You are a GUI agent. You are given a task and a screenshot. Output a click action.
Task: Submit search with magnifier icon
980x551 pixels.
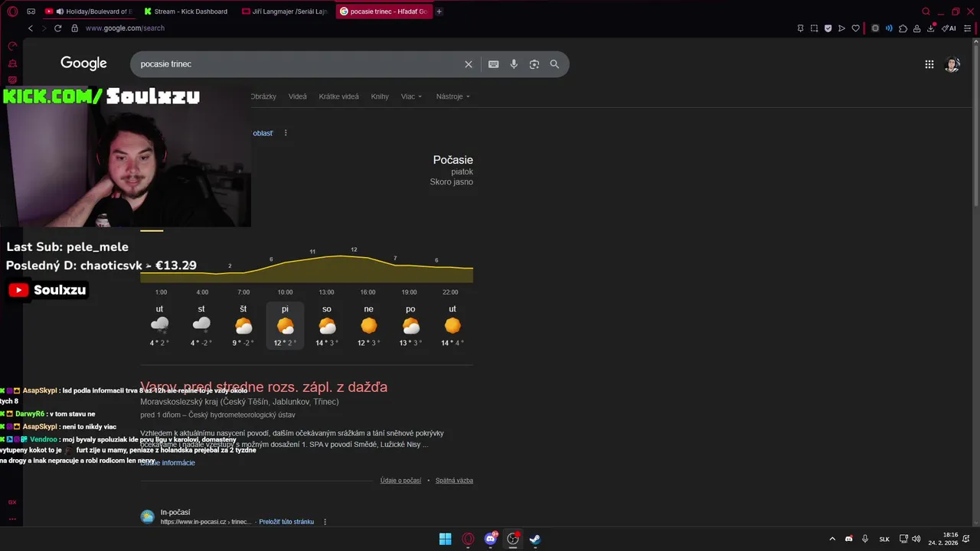pos(554,64)
